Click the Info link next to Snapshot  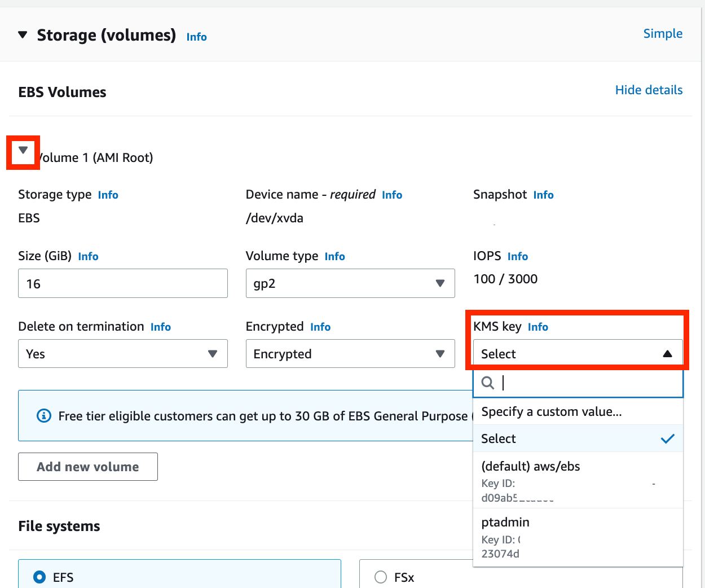543,195
